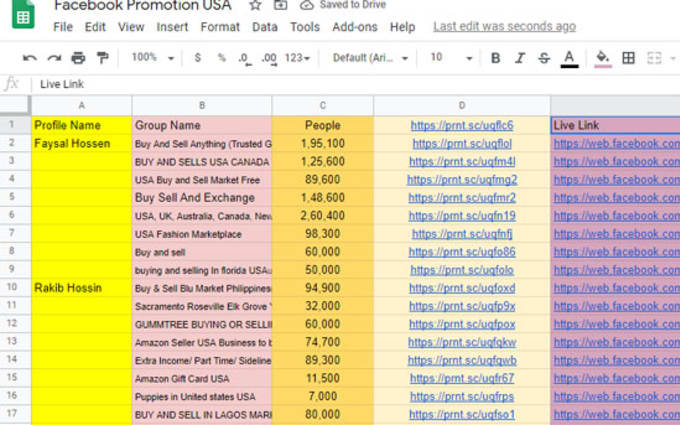Open link https://prnt.sc/uqfoxd
Viewport: 680px width, 425px height.
(x=462, y=288)
